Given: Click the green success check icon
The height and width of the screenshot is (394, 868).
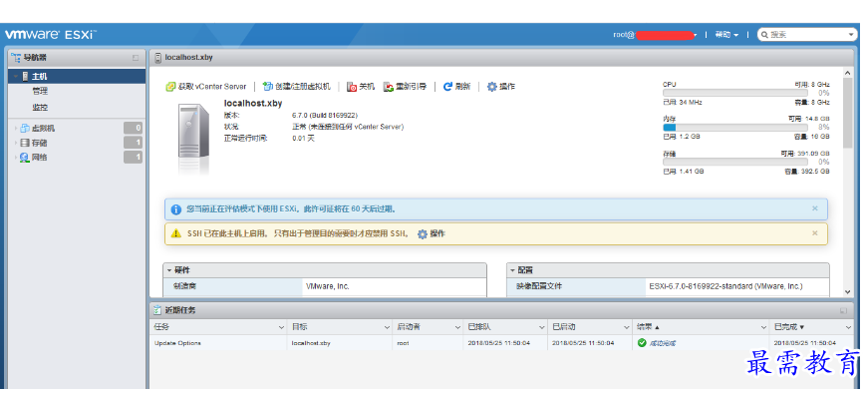Looking at the screenshot, I should (642, 343).
